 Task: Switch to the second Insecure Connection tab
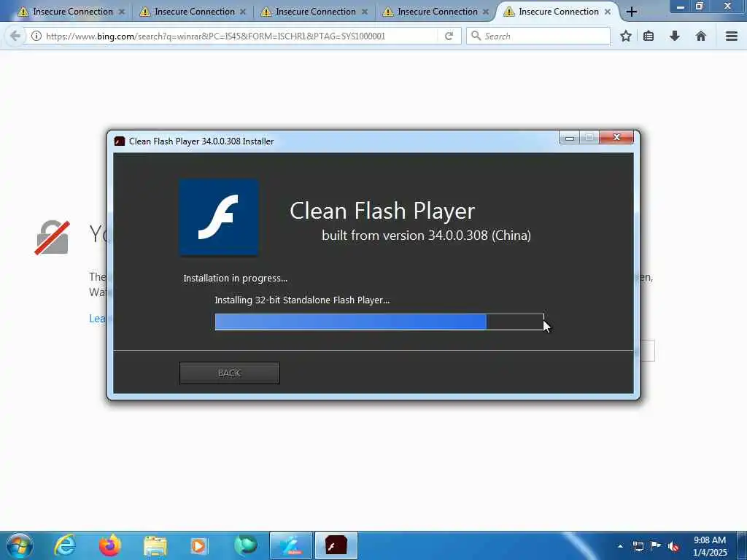tap(194, 12)
